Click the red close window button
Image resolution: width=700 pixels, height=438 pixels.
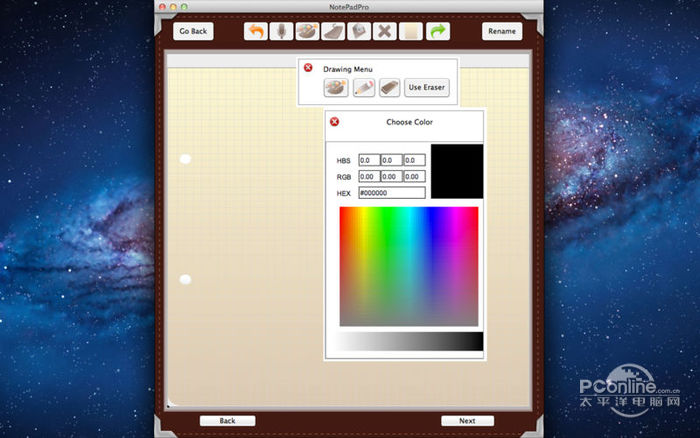click(x=162, y=7)
